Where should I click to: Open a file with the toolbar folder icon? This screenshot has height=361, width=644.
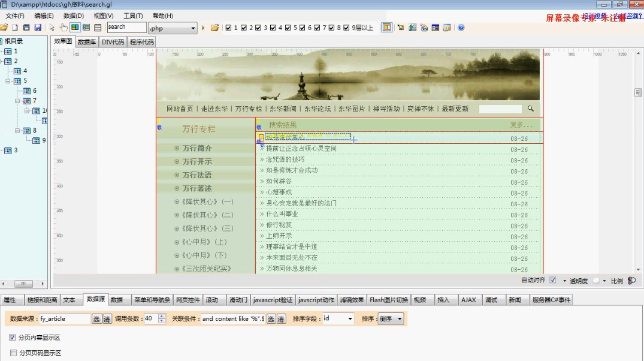coord(4,28)
